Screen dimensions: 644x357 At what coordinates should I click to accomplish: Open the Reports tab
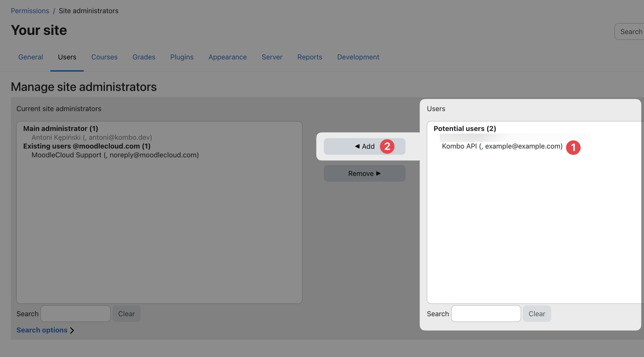click(310, 57)
